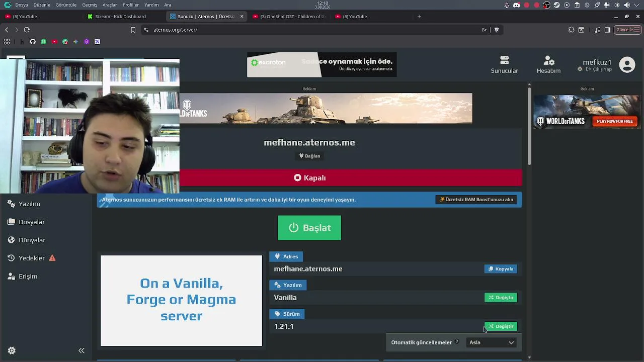Click the site info icon in address bar
Image resolution: width=644 pixels, height=362 pixels.
tap(146, 30)
